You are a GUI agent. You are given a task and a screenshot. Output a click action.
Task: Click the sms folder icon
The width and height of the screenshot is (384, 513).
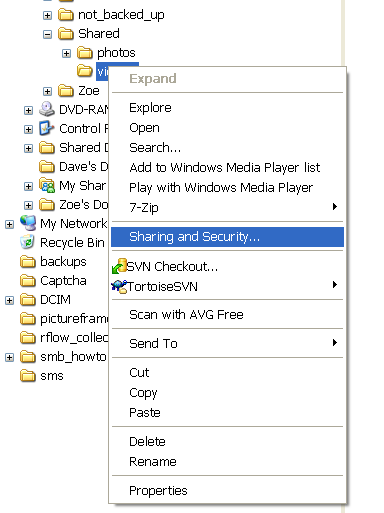pos(28,376)
